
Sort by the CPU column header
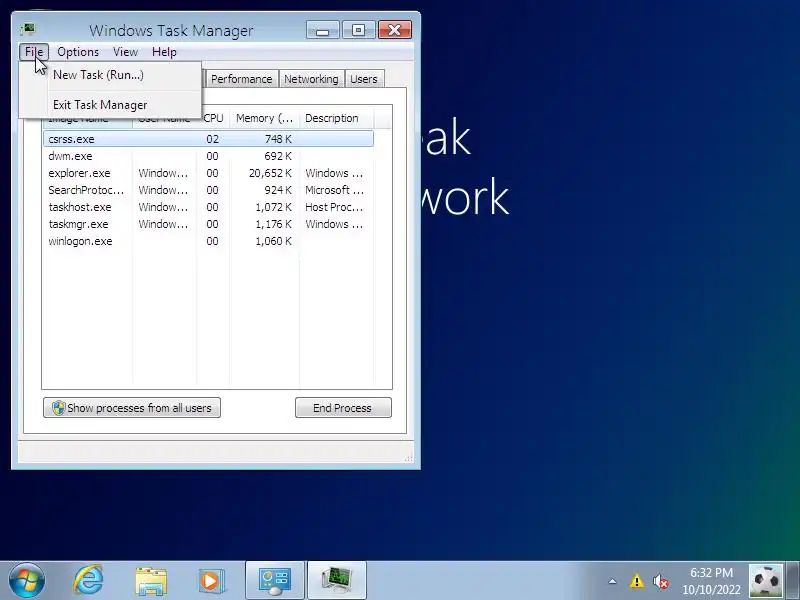click(x=214, y=118)
